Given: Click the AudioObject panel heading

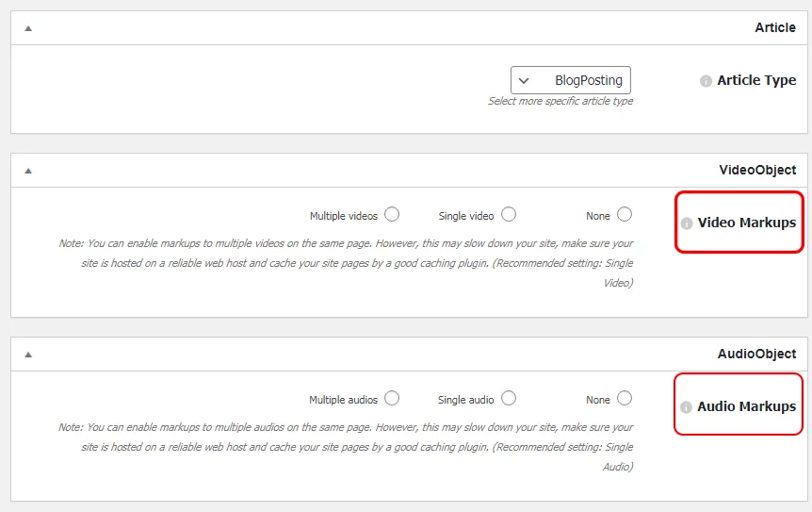Looking at the screenshot, I should point(756,354).
